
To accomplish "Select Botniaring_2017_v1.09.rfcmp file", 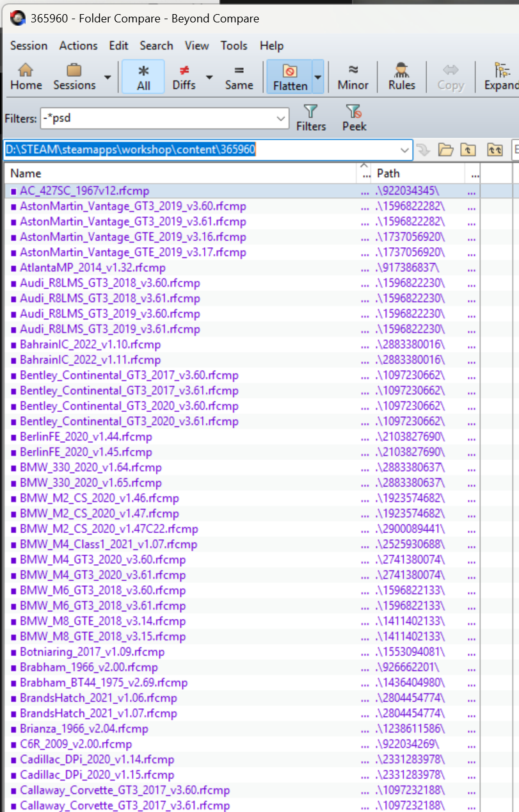I will coord(92,652).
